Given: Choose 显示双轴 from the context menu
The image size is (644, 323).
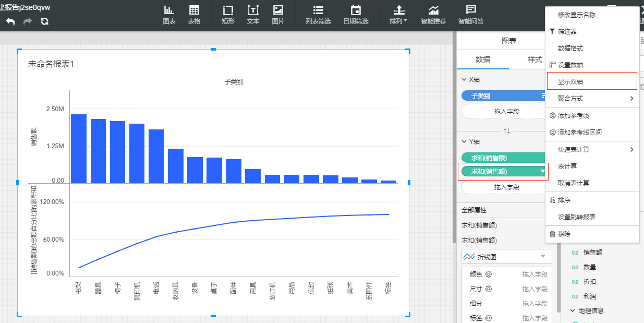Looking at the screenshot, I should point(570,81).
